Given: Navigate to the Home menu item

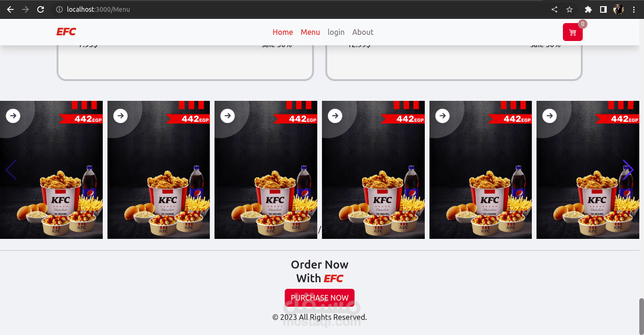Looking at the screenshot, I should coord(283,32).
